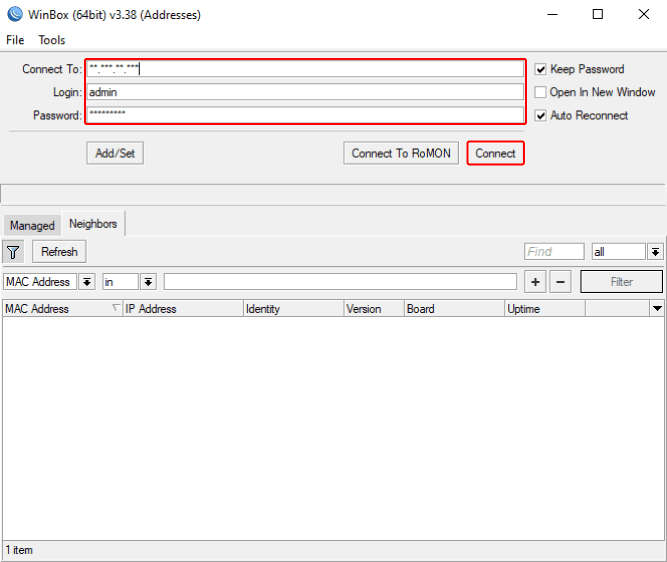The width and height of the screenshot is (667, 562).
Task: Switch to the Managed tab
Action: [32, 225]
